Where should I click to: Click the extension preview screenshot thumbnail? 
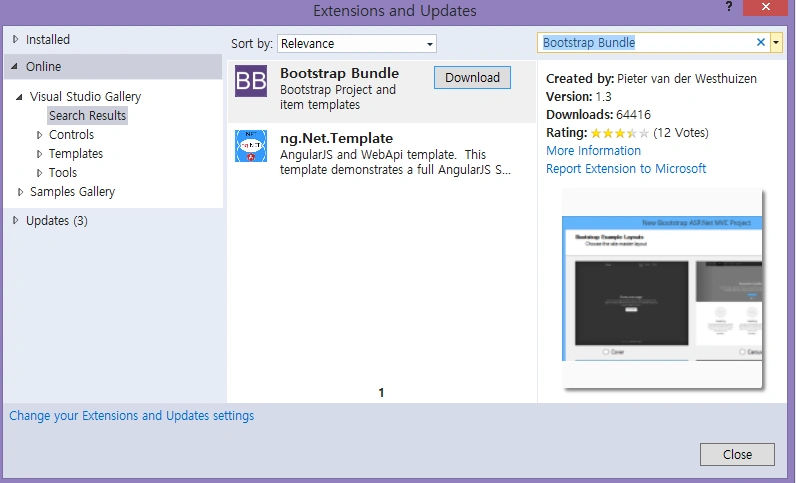662,288
